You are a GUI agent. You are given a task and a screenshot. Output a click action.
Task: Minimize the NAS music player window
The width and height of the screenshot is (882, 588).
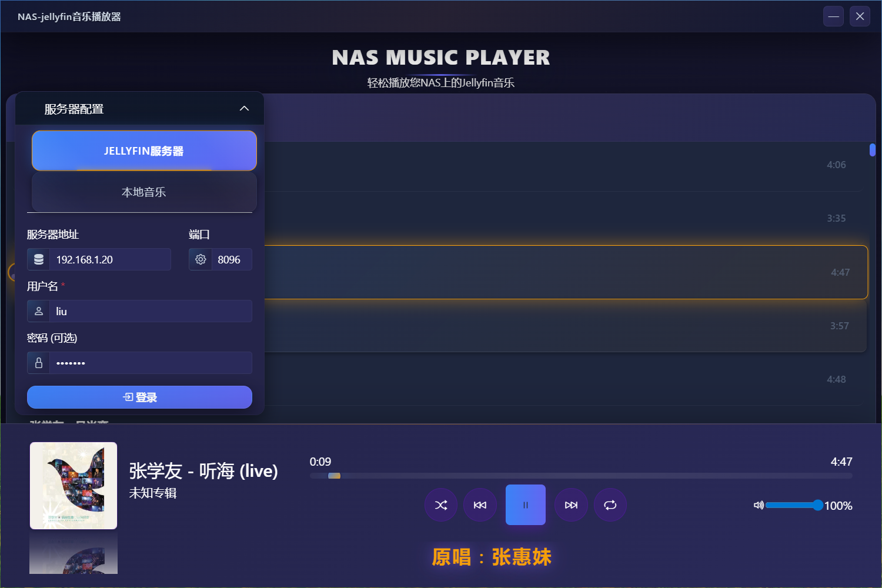click(833, 16)
